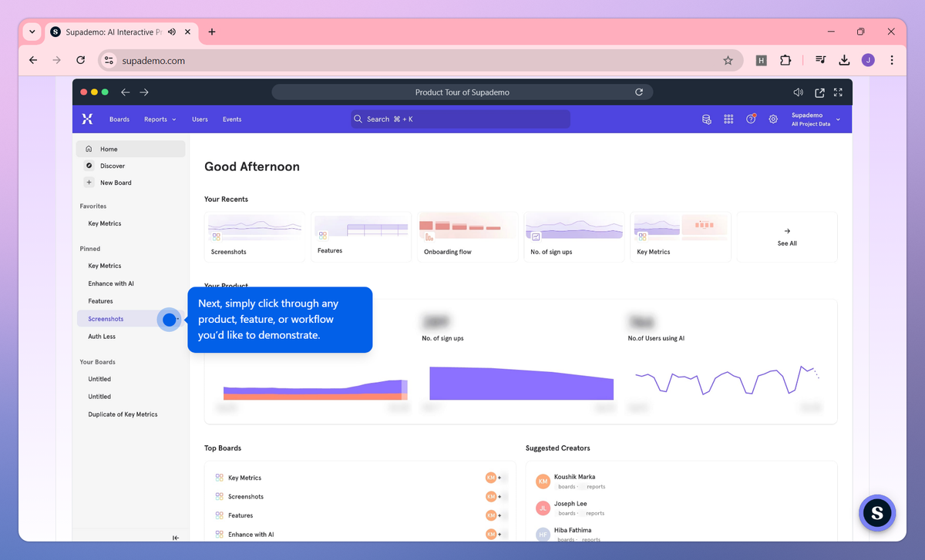Open the Chrome downloads icon
925x560 pixels.
click(x=844, y=60)
